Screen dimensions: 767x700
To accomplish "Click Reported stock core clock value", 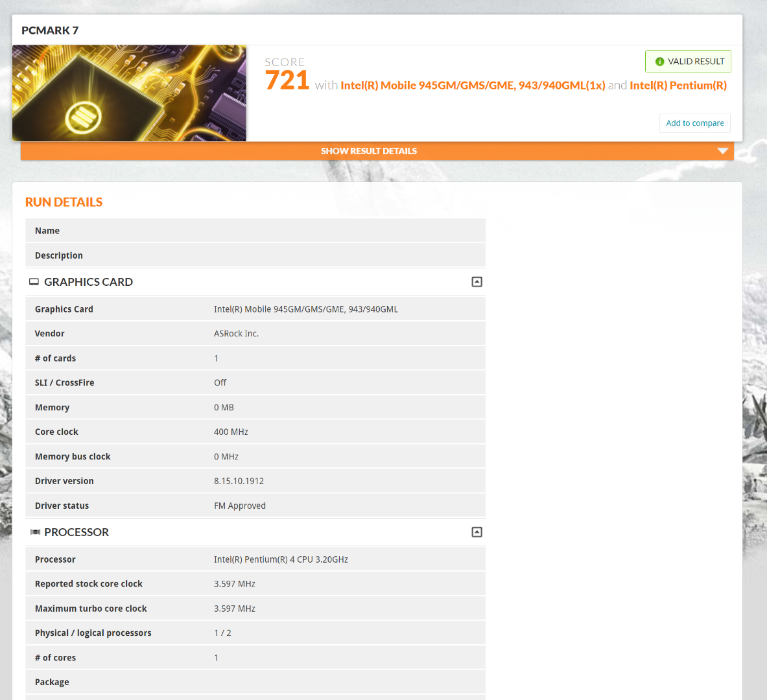I will pyautogui.click(x=234, y=584).
